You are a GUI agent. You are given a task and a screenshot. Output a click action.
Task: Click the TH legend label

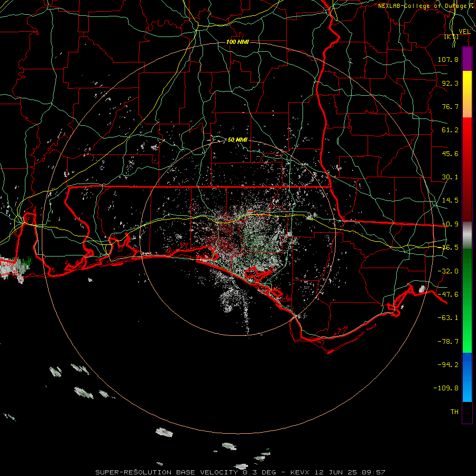pos(454,412)
